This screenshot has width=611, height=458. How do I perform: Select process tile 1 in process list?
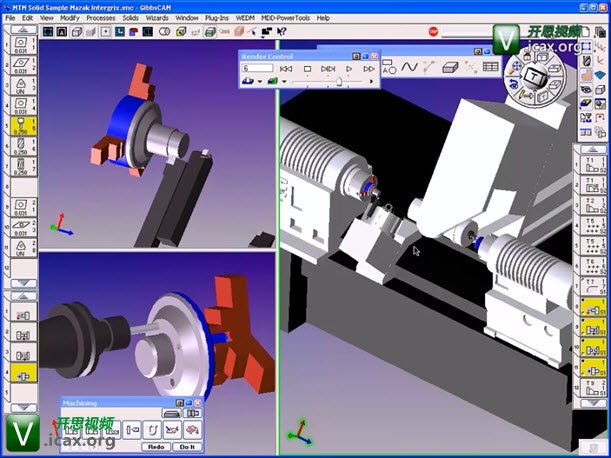(x=23, y=312)
